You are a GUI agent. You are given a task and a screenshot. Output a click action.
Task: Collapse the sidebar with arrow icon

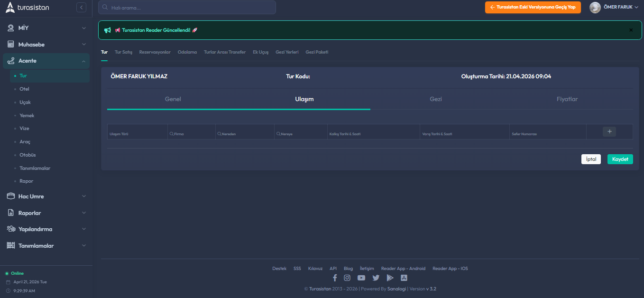(81, 8)
